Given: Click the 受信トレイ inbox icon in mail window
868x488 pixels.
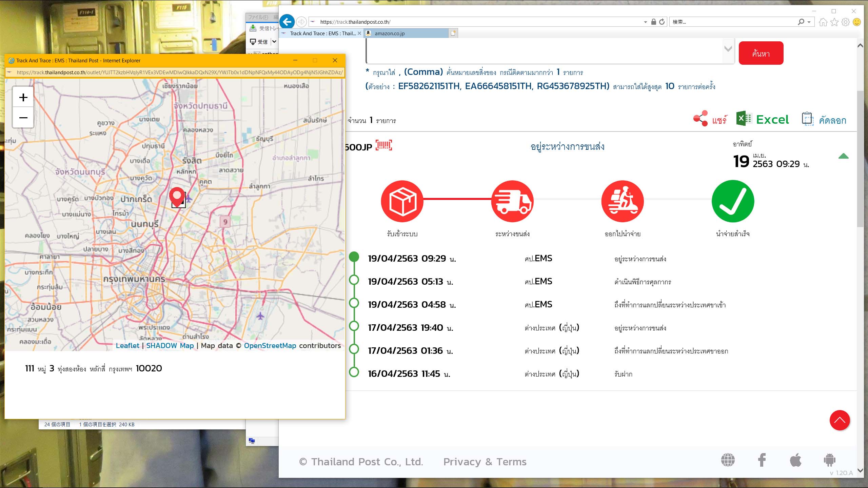Looking at the screenshot, I should coord(253,28).
